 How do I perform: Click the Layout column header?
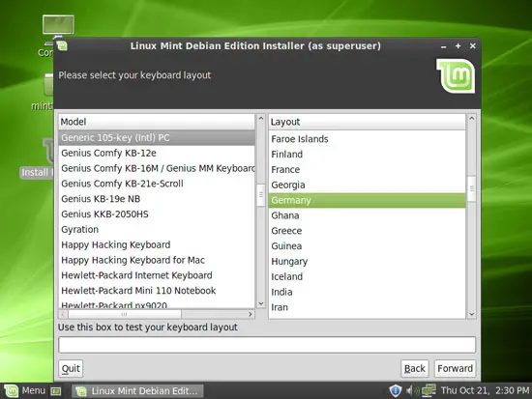(368, 122)
